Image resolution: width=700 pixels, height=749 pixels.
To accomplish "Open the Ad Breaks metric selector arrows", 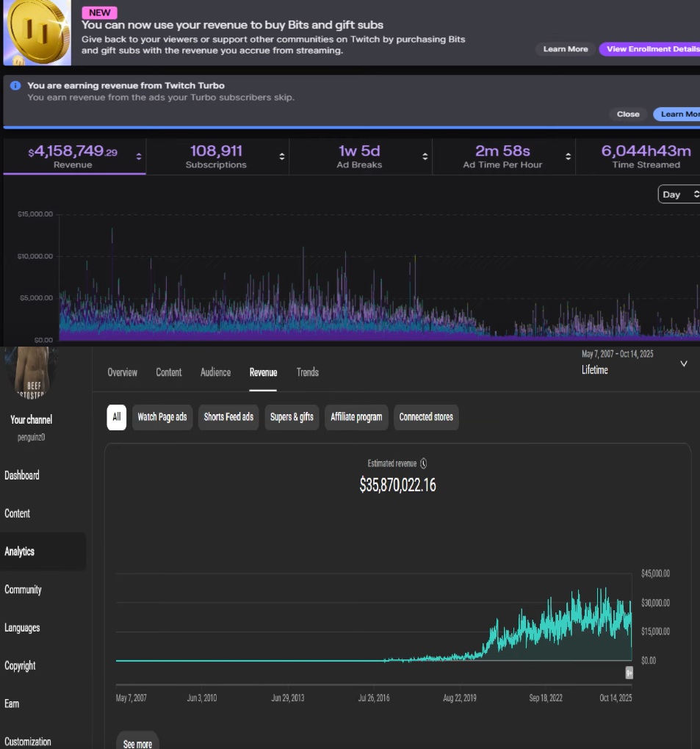I will 425,156.
